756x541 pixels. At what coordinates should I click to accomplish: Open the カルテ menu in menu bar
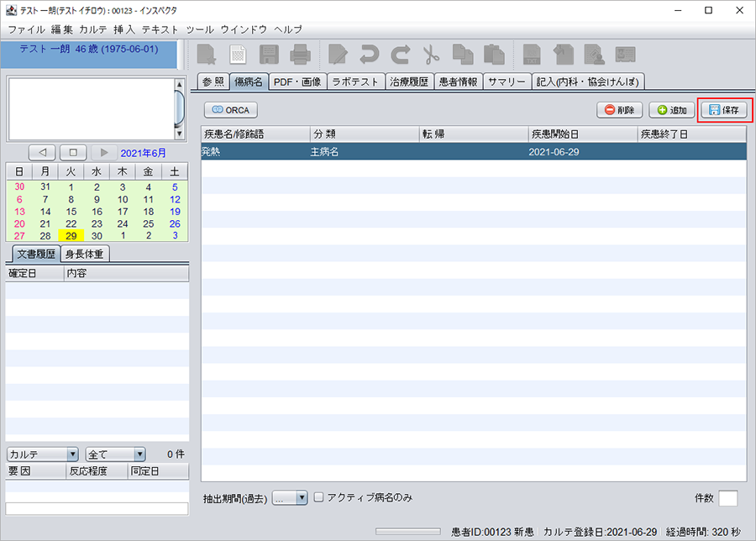(x=92, y=29)
